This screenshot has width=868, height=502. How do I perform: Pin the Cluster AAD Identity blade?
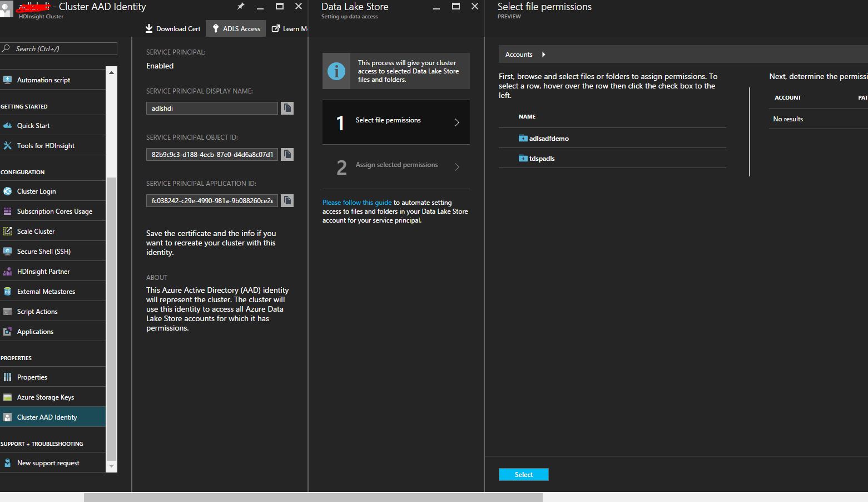click(x=241, y=7)
